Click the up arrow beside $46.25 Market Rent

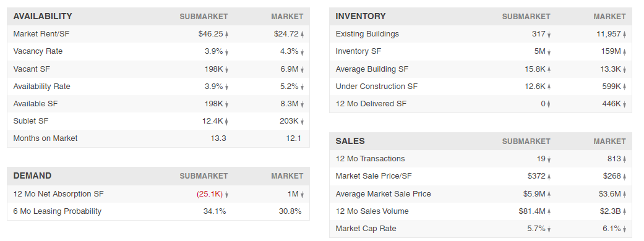[226, 35]
